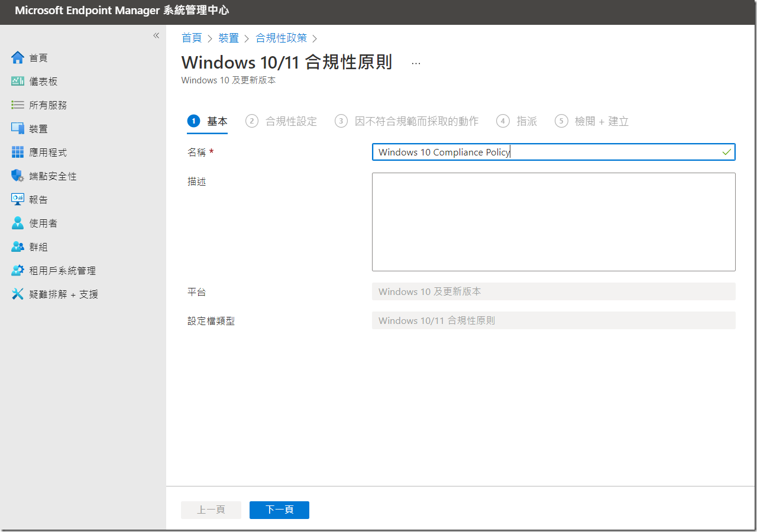Go to 首頁 breadcrumb link
Screen dimensions: 757x532
[x=192, y=38]
